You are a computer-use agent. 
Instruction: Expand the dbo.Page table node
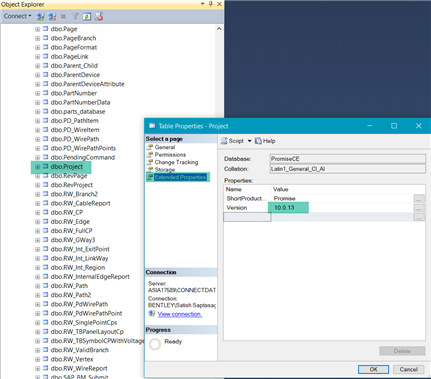coord(37,29)
